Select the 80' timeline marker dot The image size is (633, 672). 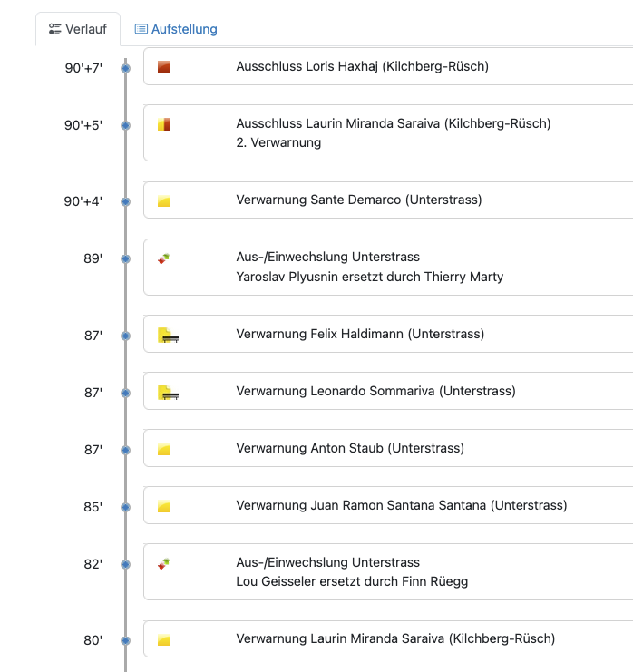125,641
